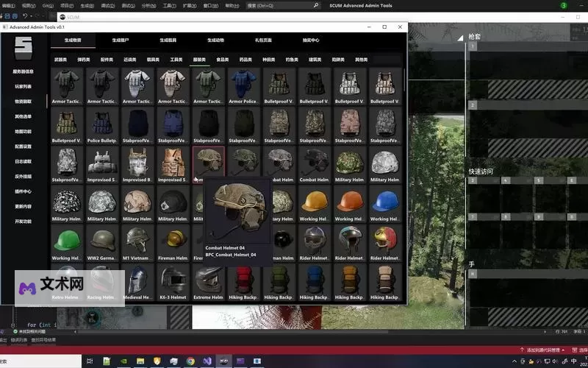Viewport: 588px width, 368px height.
Task: Select the blue Working Helmet item
Action: click(x=384, y=203)
